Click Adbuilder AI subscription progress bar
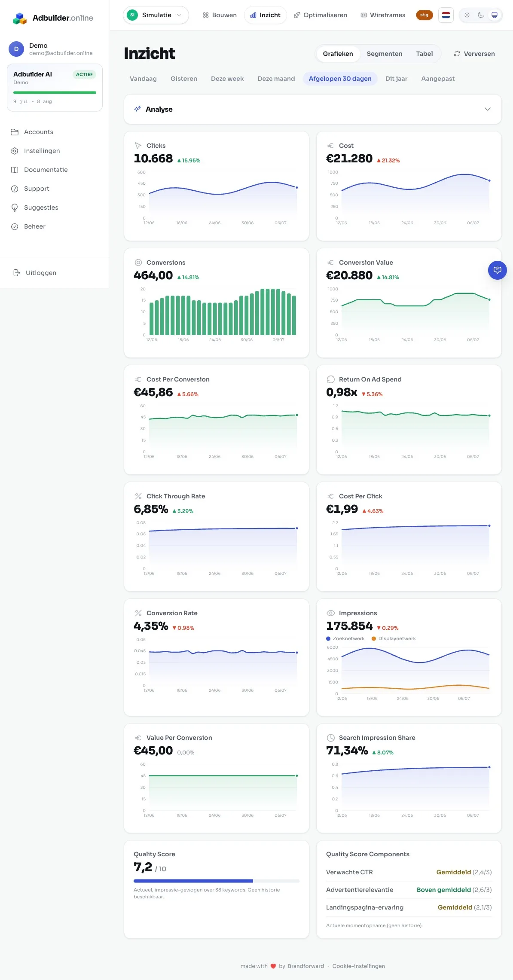This screenshot has width=513, height=980. pos(55,92)
